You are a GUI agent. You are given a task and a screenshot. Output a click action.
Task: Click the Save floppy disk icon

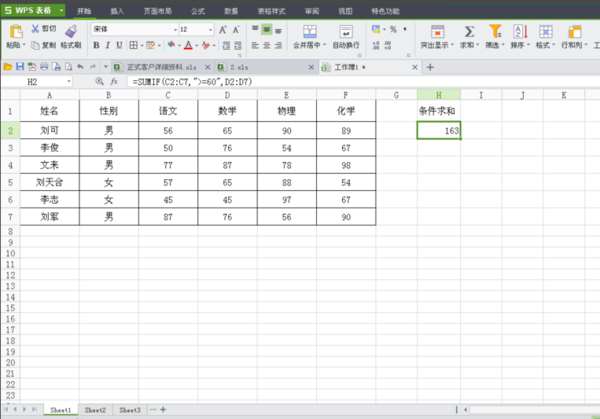(x=20, y=67)
